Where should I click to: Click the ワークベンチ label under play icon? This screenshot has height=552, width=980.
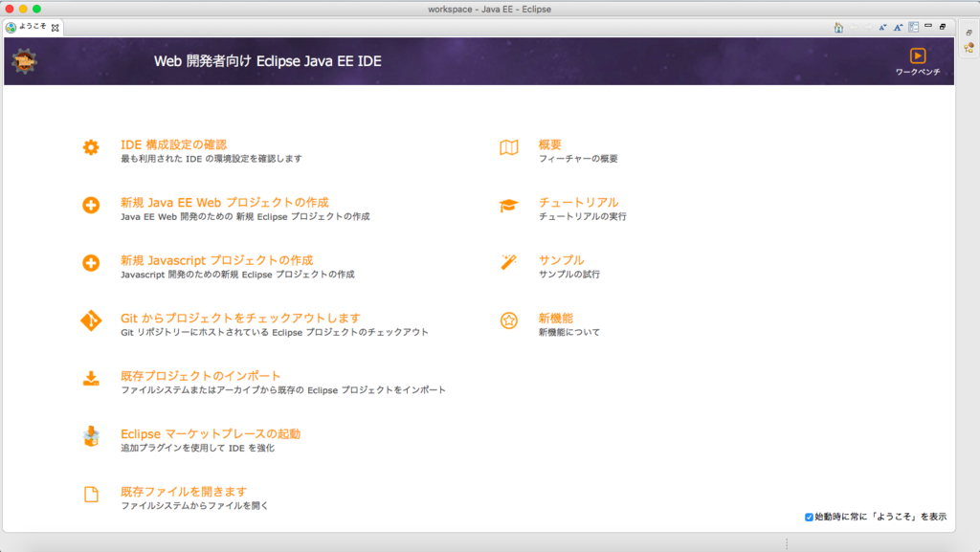pyautogui.click(x=918, y=72)
